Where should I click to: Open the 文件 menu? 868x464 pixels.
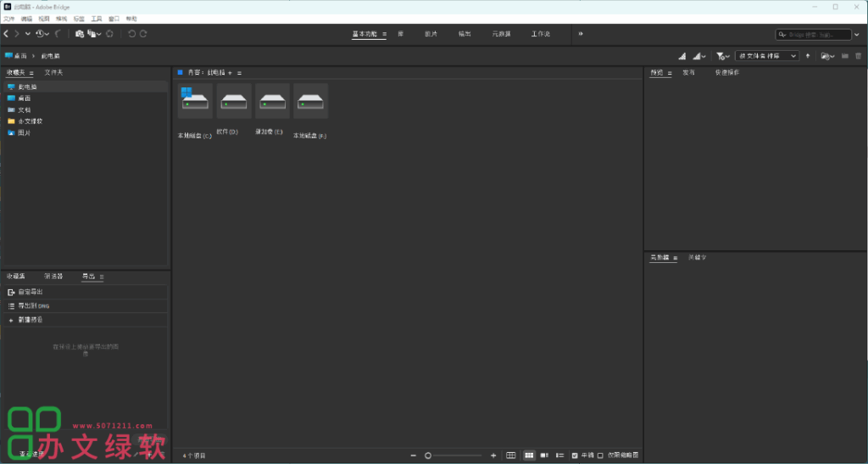(8, 19)
